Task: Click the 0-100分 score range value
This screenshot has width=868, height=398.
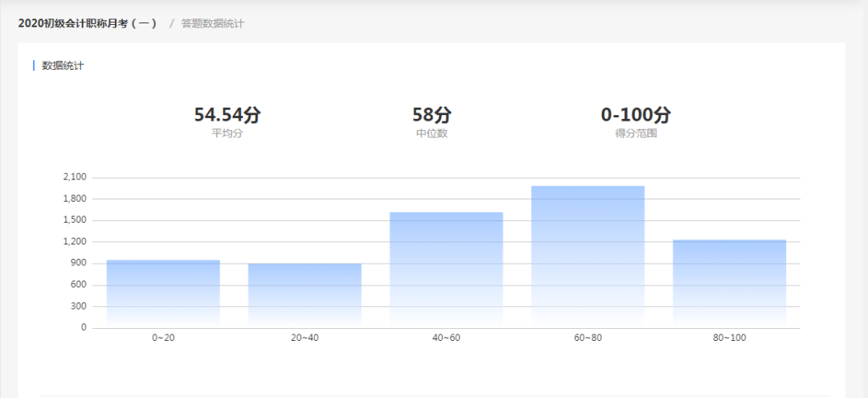Action: 636,115
